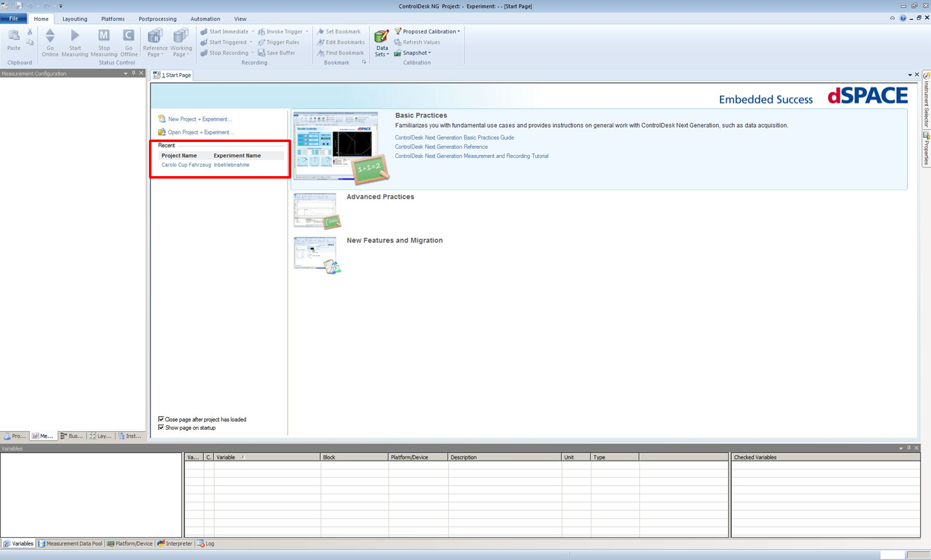Click the Start Measuring icon
This screenshot has width=931, height=560.
(74, 36)
